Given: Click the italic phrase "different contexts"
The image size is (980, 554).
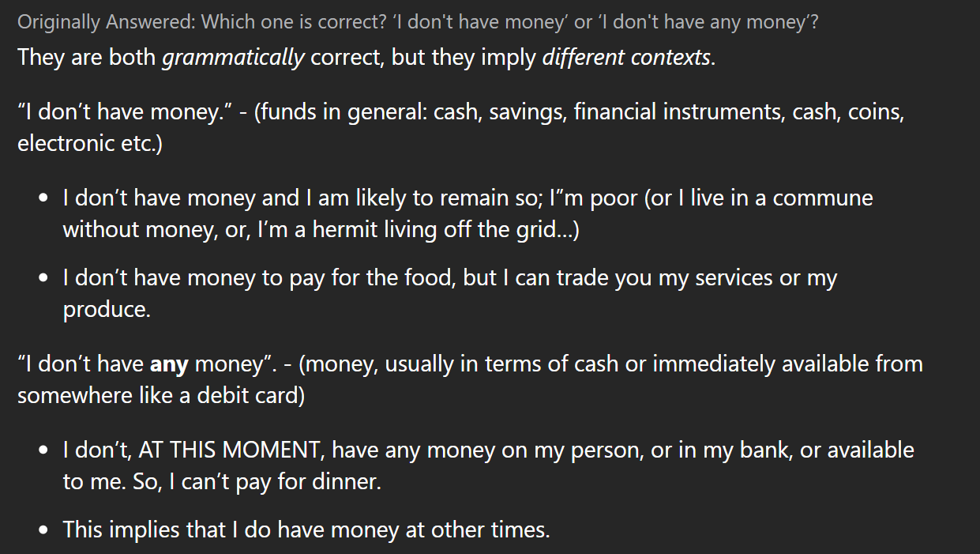Looking at the screenshot, I should [x=626, y=58].
